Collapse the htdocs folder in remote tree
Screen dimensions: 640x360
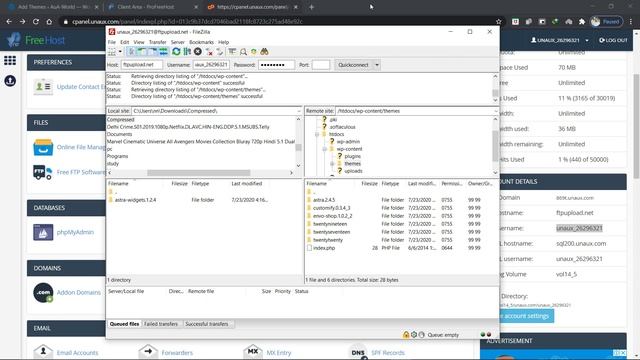pos(317,134)
